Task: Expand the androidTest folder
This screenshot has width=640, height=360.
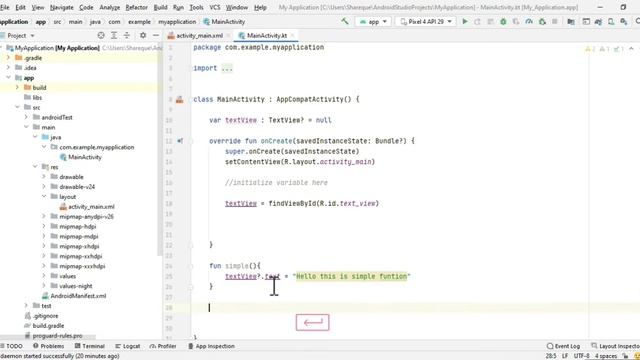Action: point(26,117)
